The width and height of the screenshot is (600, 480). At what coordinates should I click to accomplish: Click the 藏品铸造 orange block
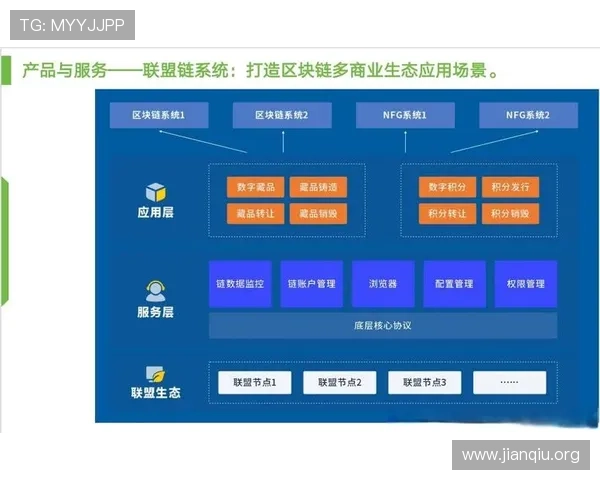(318, 187)
